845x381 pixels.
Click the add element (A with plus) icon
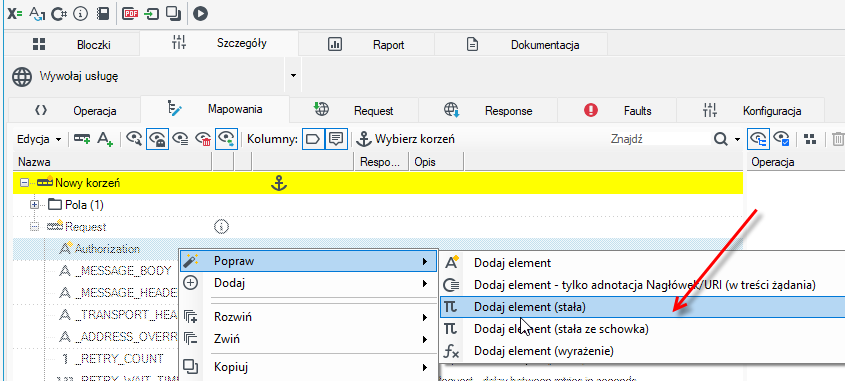point(105,139)
